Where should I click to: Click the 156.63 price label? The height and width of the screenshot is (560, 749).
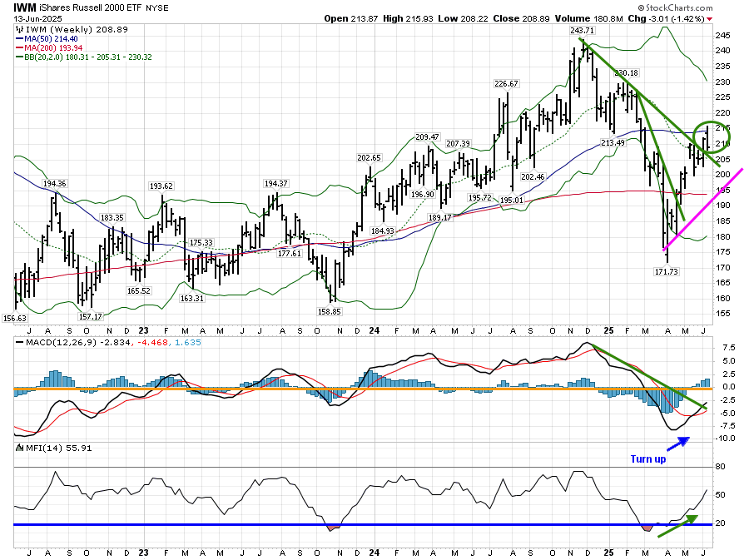pos(14,319)
